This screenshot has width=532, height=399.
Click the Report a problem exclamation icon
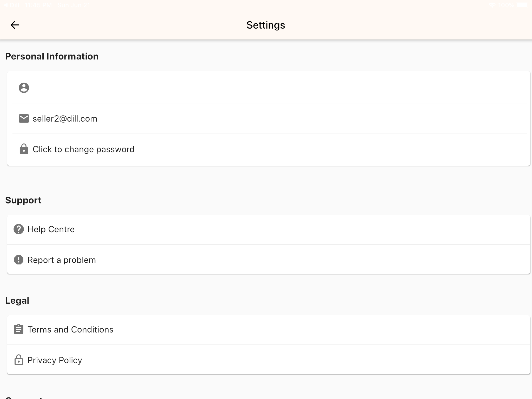(19, 260)
